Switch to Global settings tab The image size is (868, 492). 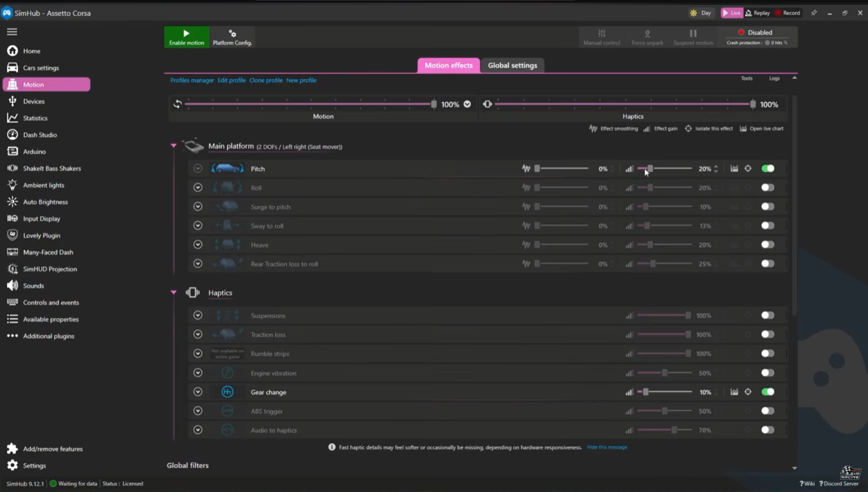[x=513, y=65]
